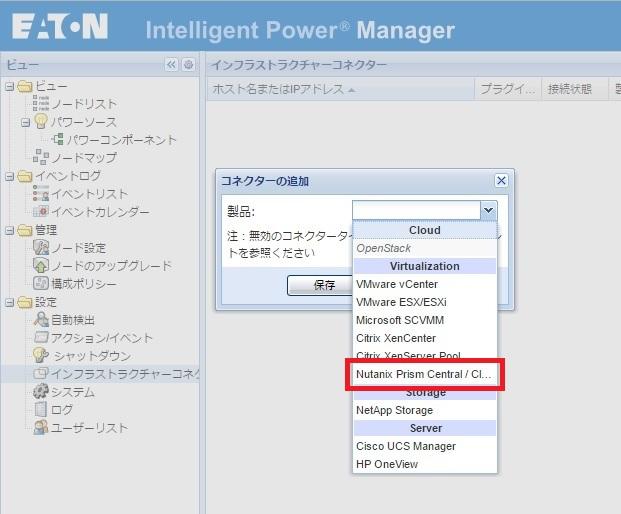Click the パワーコンポーネント tree icon
Image resolution: width=621 pixels, height=514 pixels.
58,139
